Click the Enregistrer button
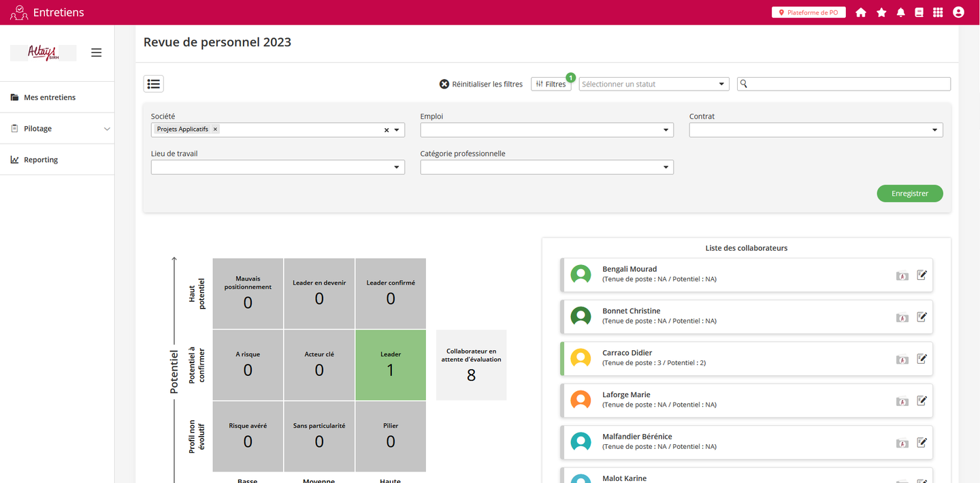Viewport: 980px width, 483px height. pos(909,193)
